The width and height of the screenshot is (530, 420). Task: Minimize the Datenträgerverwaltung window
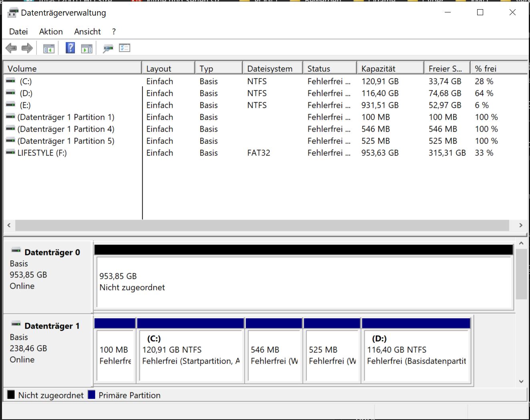tap(448, 12)
